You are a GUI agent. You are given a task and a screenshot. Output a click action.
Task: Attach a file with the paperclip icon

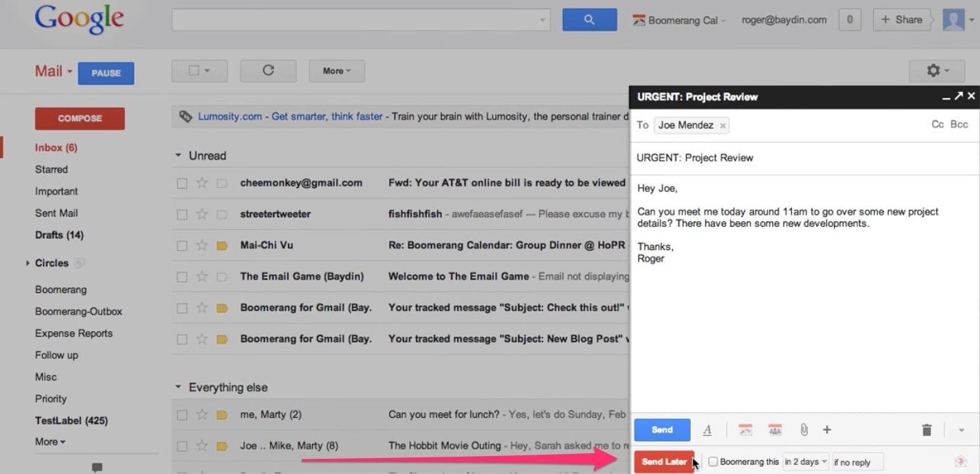point(804,430)
